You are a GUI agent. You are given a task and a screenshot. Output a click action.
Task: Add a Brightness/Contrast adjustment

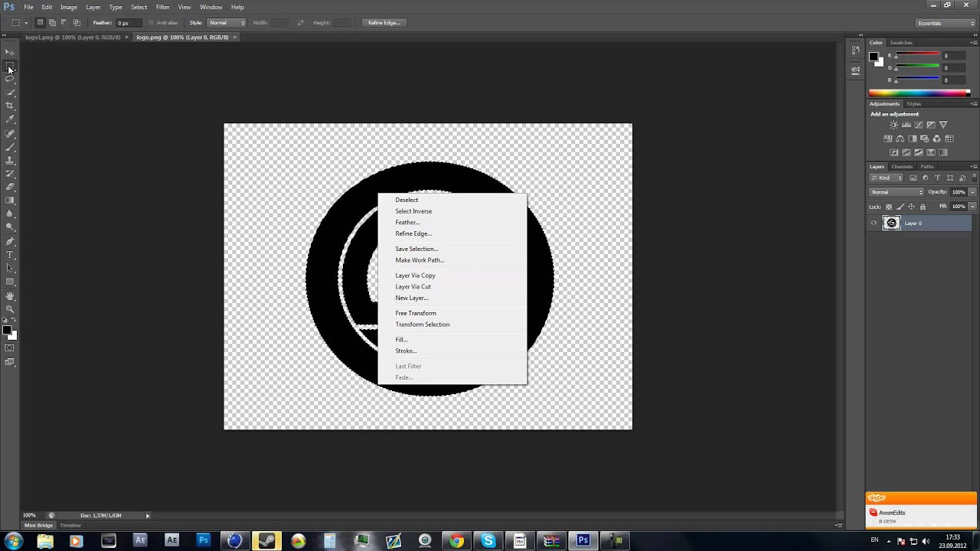[x=893, y=125]
